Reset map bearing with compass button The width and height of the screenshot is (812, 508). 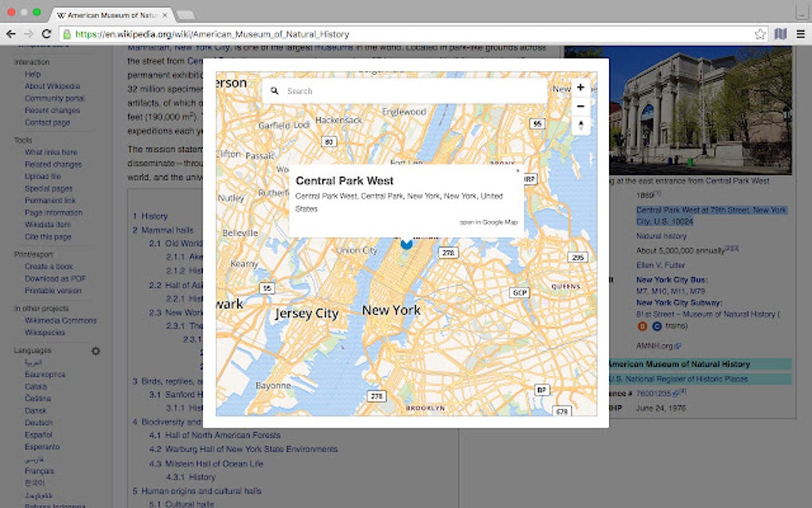click(580, 125)
